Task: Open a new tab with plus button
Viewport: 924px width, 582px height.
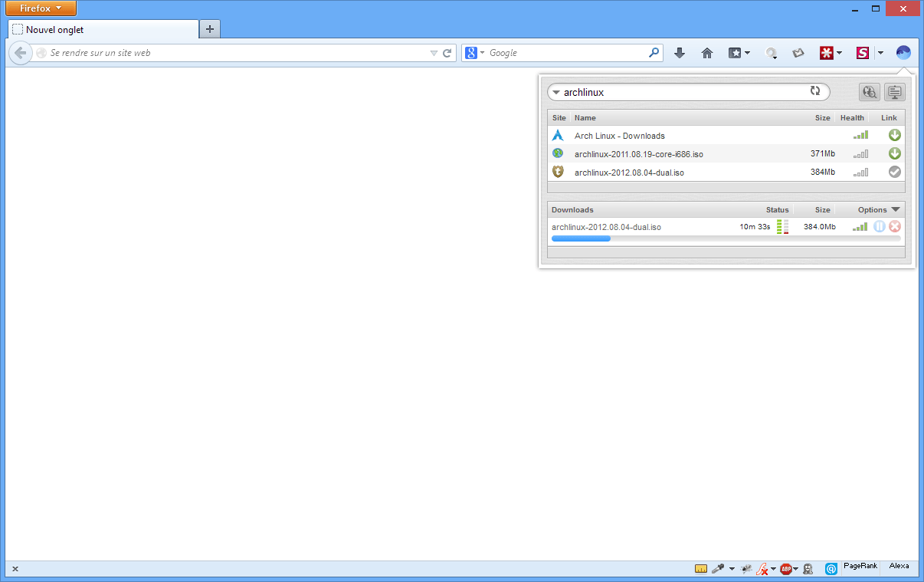Action: [x=210, y=29]
